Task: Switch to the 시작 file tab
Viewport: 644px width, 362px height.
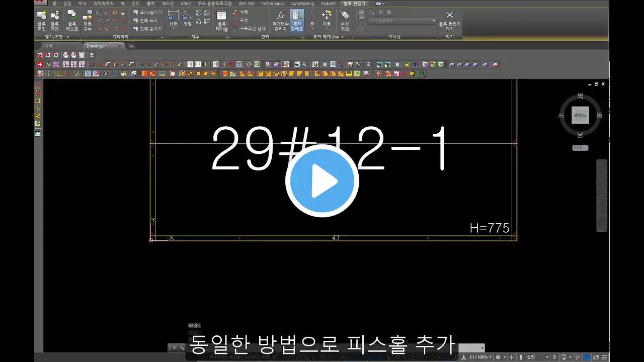Action: click(x=48, y=46)
